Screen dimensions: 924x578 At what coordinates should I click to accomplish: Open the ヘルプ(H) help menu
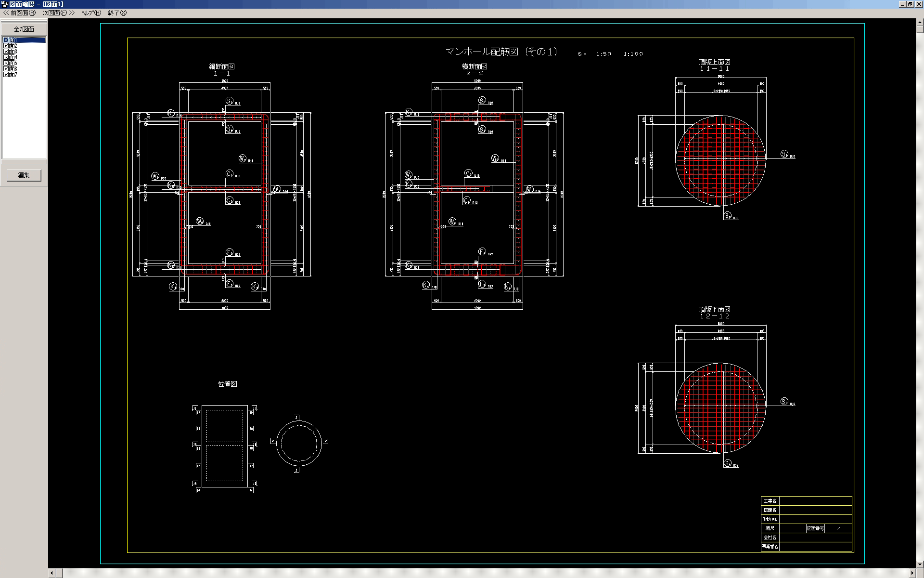(91, 13)
